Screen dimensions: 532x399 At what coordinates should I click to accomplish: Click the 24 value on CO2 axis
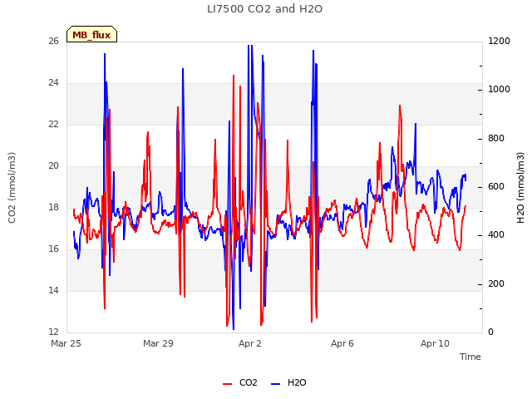(x=53, y=83)
